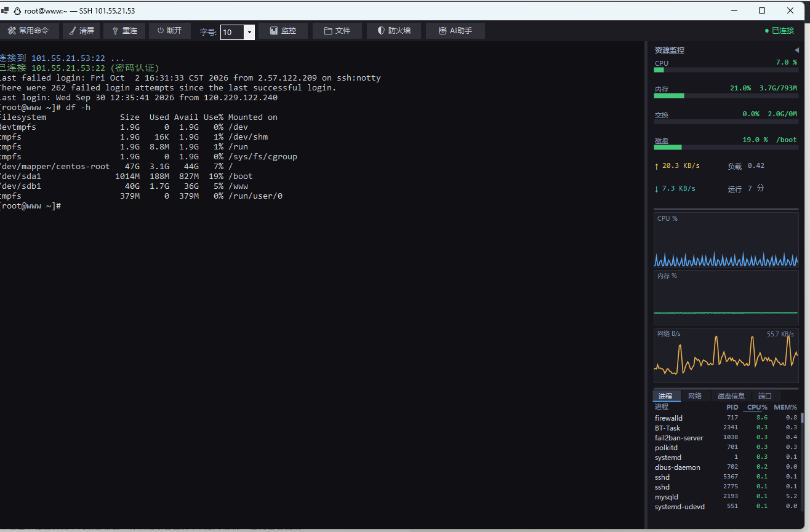Click the /dev/sdb1 line in terminal output
The width and height of the screenshot is (810, 532).
[x=124, y=186]
